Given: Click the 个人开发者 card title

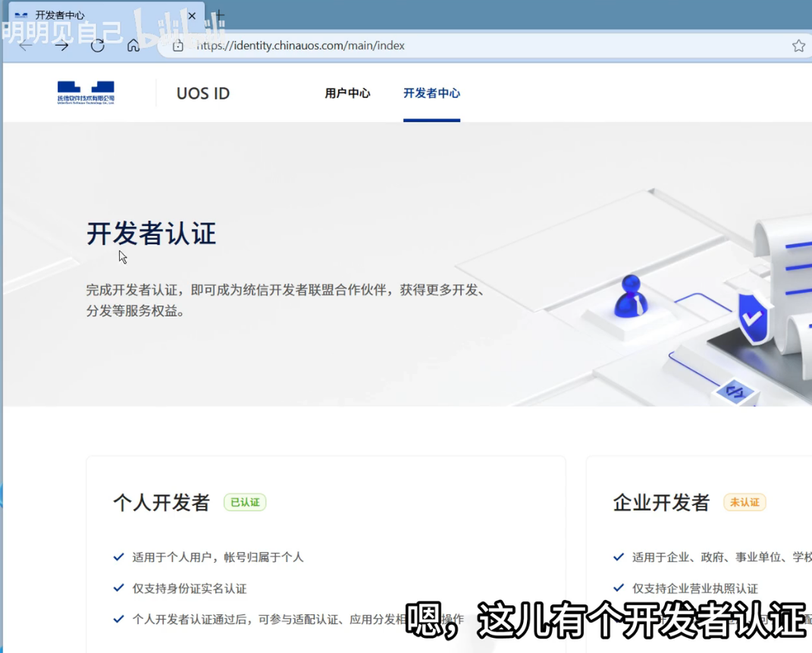Looking at the screenshot, I should coord(161,503).
